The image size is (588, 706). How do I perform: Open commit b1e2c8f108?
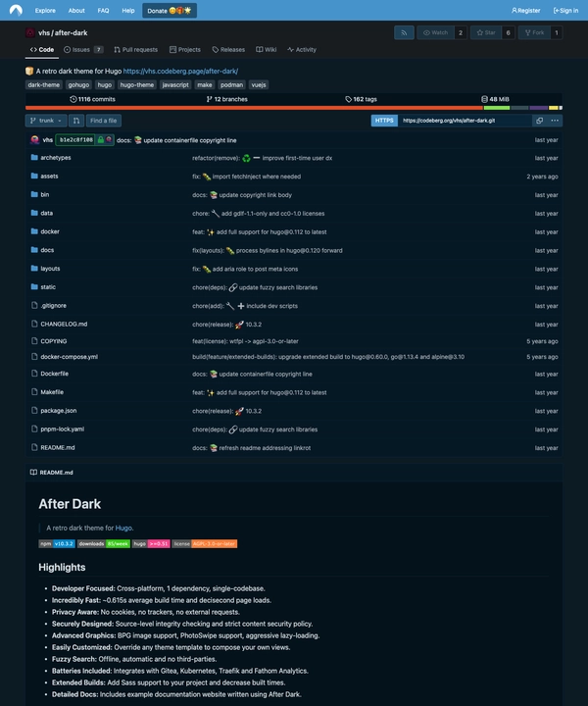(76, 140)
